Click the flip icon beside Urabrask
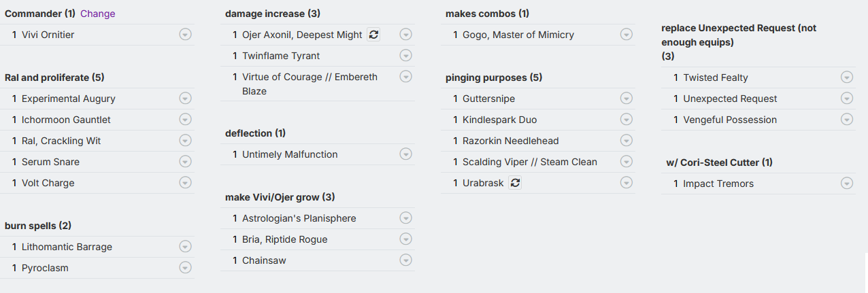The width and height of the screenshot is (868, 293). (515, 183)
